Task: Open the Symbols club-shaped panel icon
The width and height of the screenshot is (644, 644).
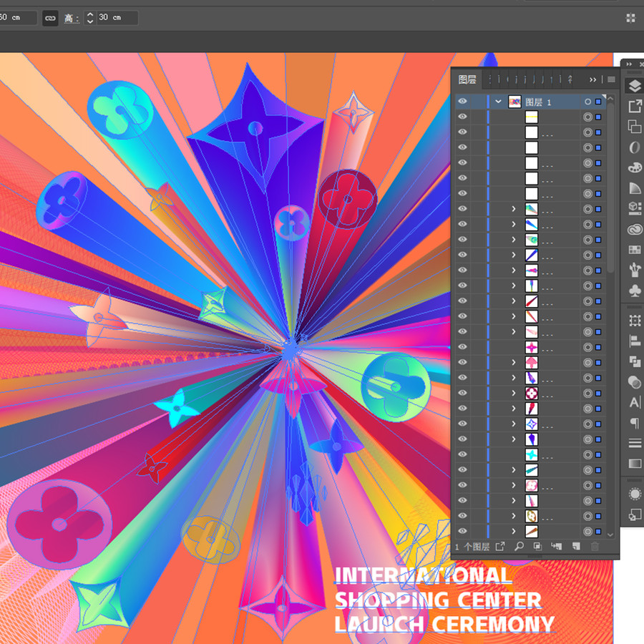Action: (x=635, y=291)
